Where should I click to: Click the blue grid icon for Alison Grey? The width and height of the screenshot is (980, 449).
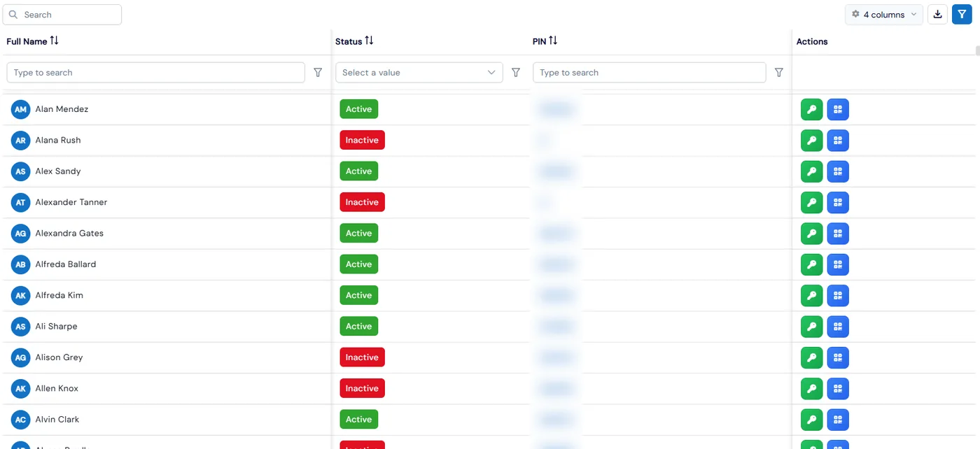click(838, 357)
